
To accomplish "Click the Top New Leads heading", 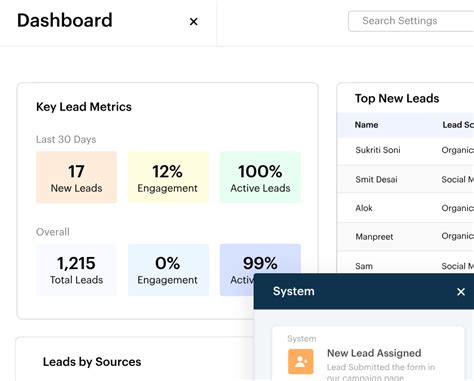I will pos(397,98).
